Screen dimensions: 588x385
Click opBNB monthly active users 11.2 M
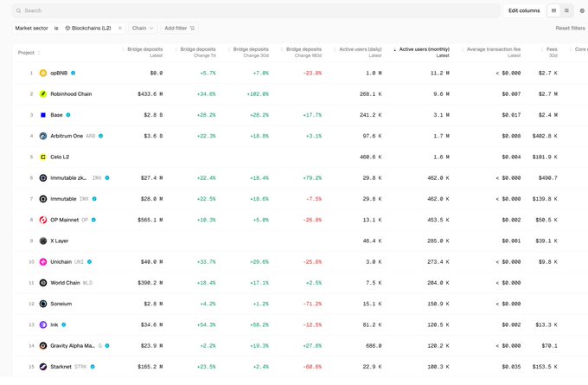coord(440,73)
